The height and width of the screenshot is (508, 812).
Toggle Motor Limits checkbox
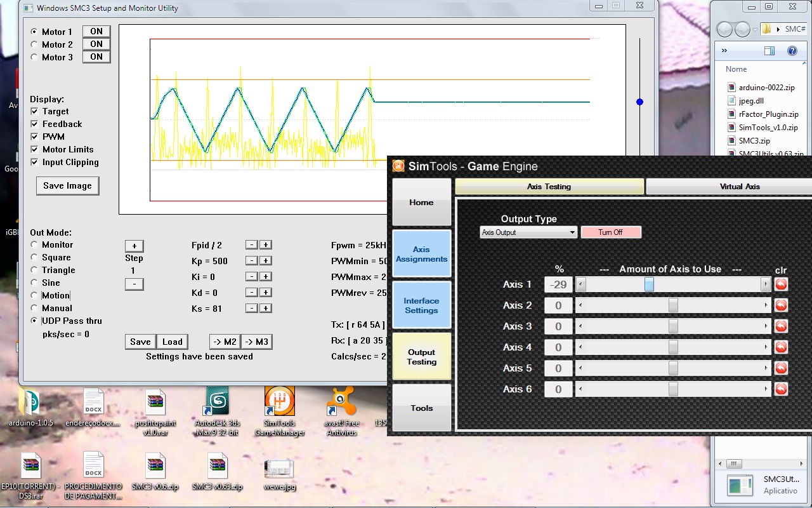click(x=34, y=149)
